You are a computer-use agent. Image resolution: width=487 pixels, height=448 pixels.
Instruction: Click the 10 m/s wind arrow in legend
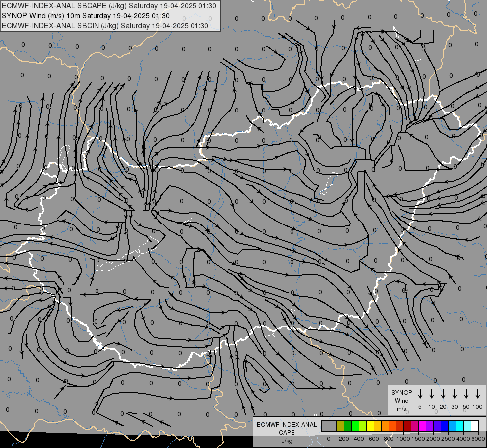(432, 394)
